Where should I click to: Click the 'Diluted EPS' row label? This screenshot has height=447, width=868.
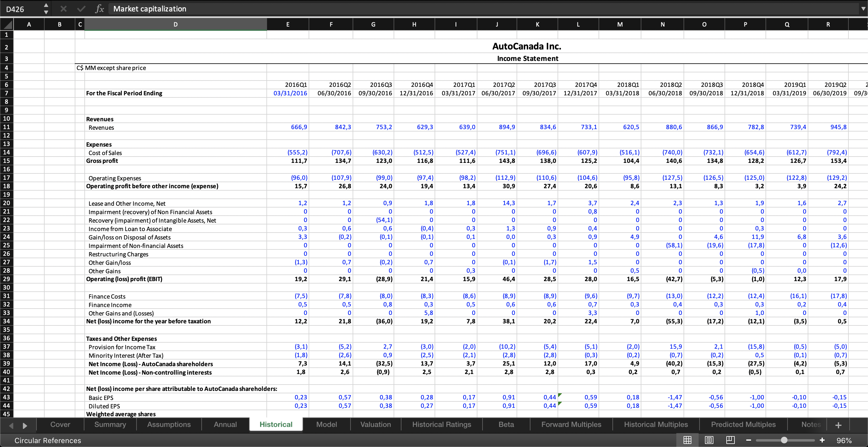pyautogui.click(x=104, y=406)
